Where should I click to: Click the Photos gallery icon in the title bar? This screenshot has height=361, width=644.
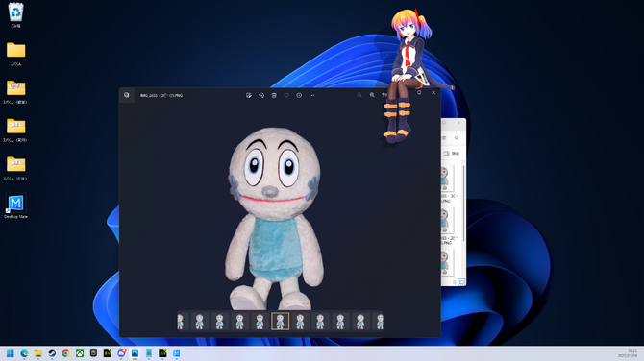click(127, 95)
